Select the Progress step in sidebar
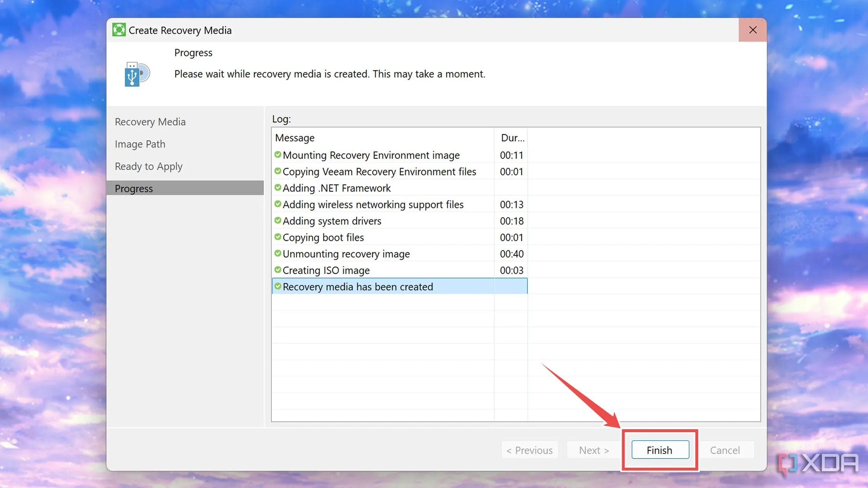 tap(134, 189)
